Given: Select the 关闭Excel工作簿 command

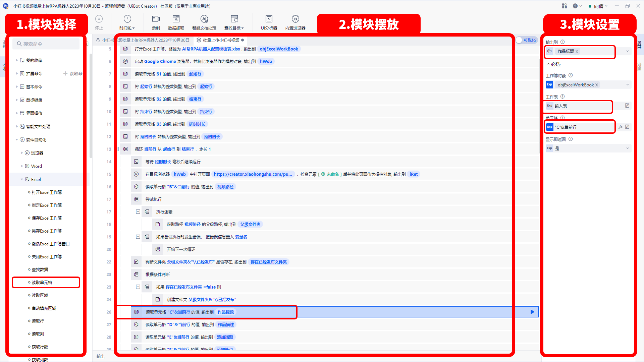Looking at the screenshot, I should (x=47, y=257).
